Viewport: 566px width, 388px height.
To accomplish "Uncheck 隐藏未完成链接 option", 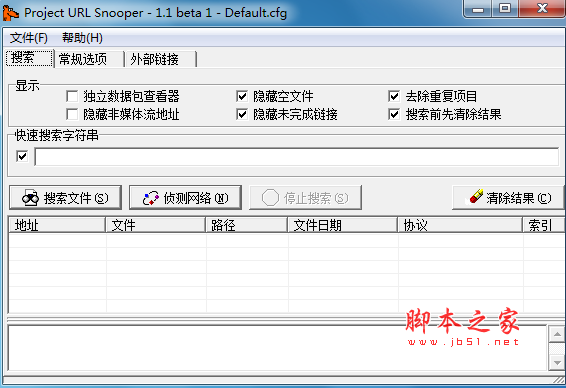I will click(242, 114).
